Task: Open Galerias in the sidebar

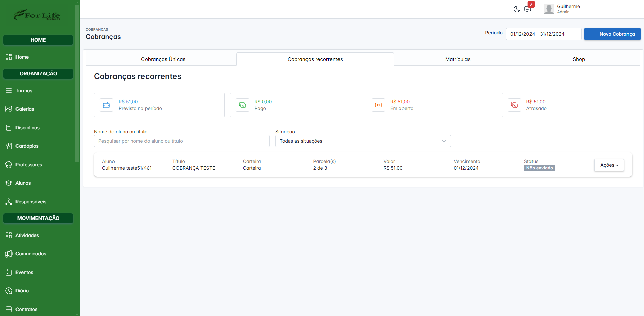Action: pos(25,109)
